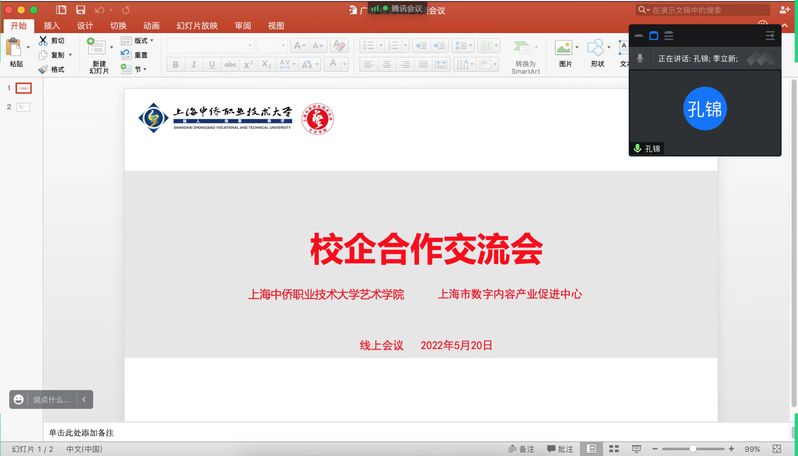The width and height of the screenshot is (798, 456).
Task: Switch to the Insert (插入) ribbon tab
Action: coord(52,26)
